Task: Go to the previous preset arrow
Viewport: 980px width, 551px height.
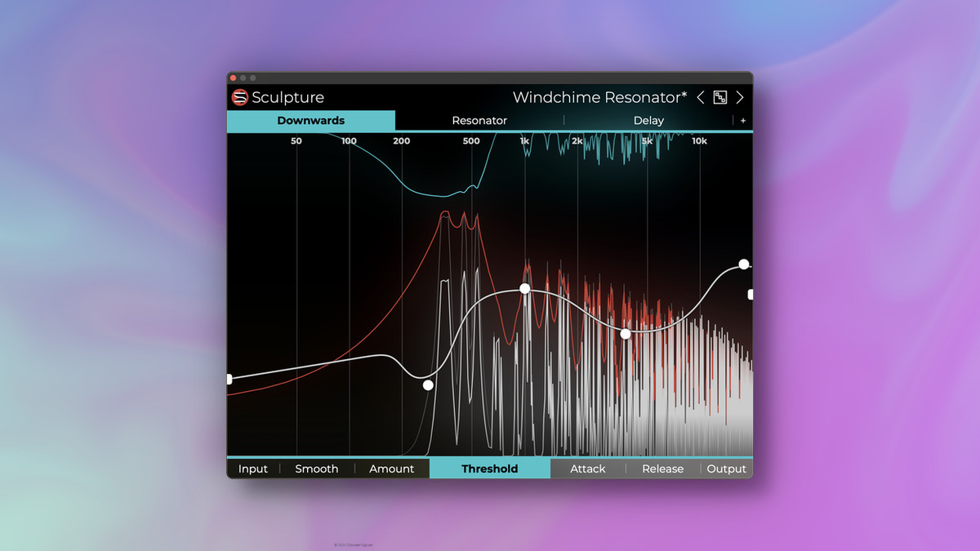Action: click(701, 97)
